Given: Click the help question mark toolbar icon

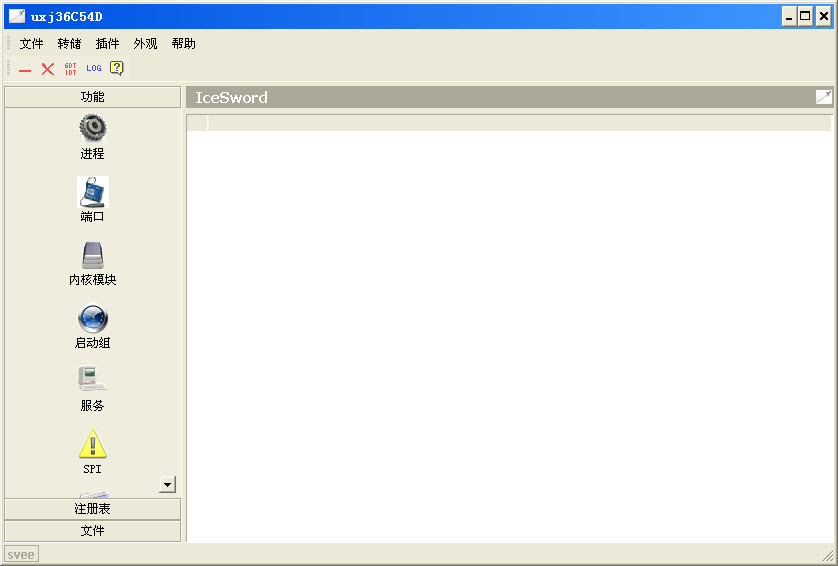Looking at the screenshot, I should (x=117, y=69).
